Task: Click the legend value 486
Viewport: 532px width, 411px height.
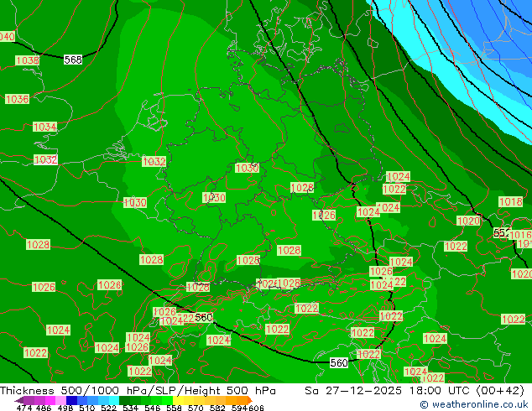Action: tap(44, 408)
